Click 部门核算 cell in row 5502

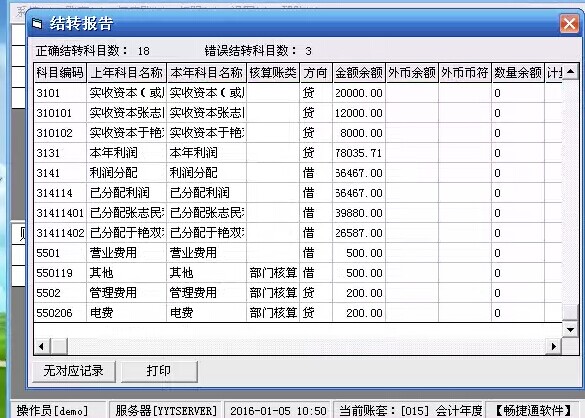coord(273,293)
